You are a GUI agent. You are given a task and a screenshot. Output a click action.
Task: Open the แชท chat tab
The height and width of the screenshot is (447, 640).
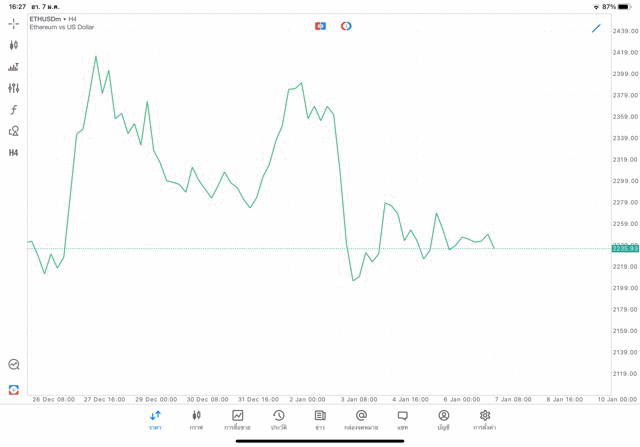402,420
